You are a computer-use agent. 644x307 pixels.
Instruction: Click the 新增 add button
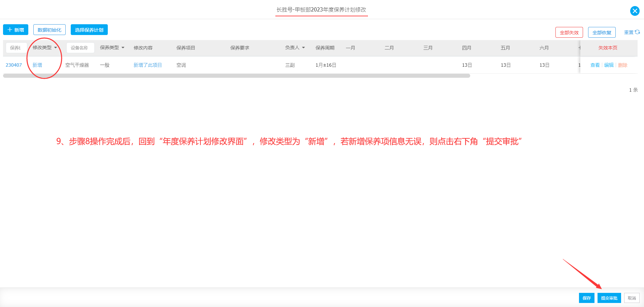click(x=15, y=30)
